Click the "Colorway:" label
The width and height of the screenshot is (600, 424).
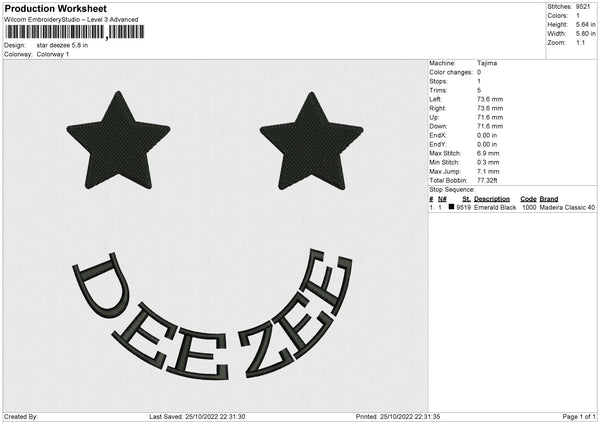pyautogui.click(x=18, y=54)
